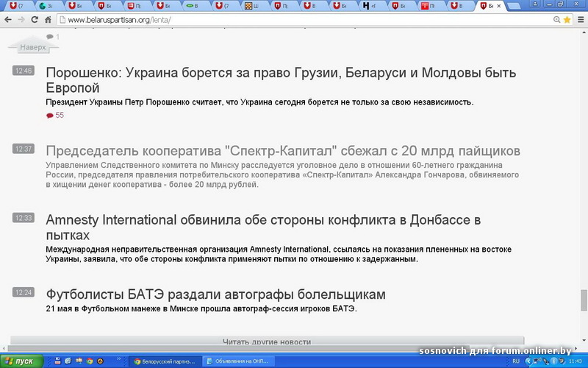Switch to "Объявления на ОНЛ..." taskbar window

(x=238, y=361)
